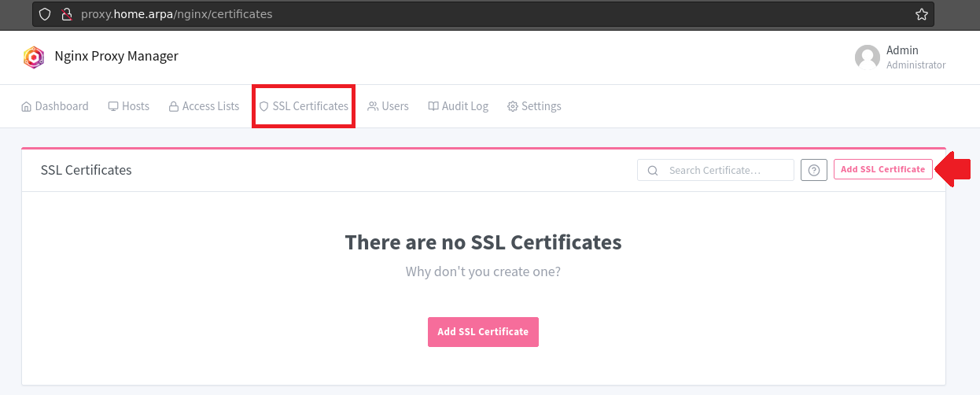Switch to the Users tab
This screenshot has height=395, width=980.
tap(389, 106)
